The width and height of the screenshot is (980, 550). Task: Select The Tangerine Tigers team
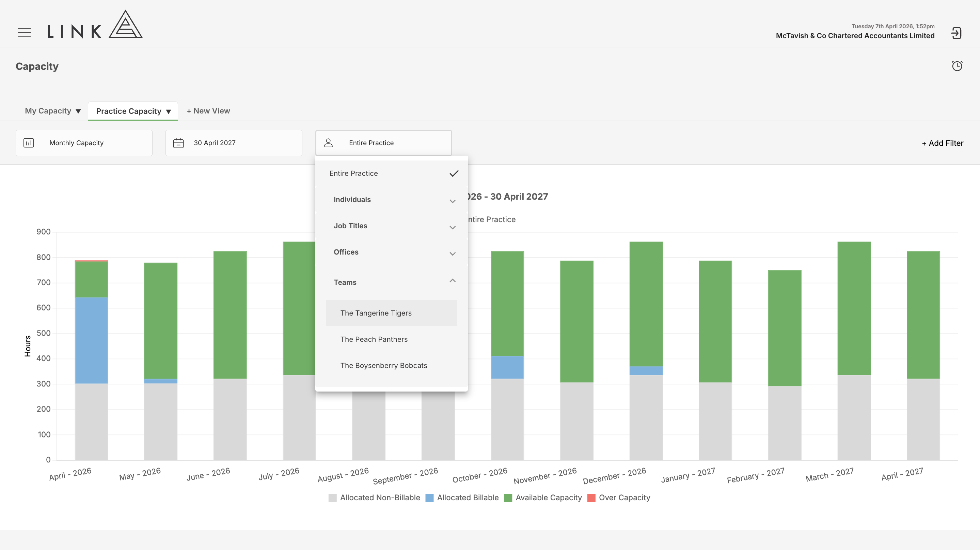392,313
